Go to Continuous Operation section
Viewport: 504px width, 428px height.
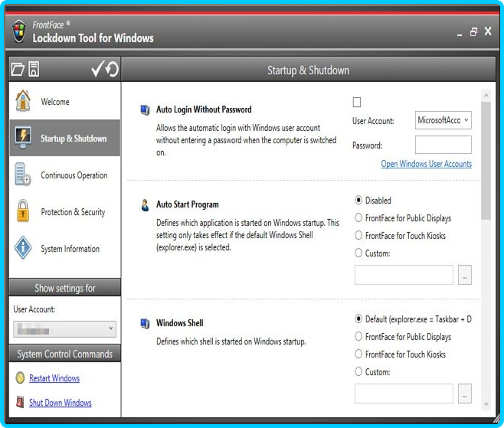pyautogui.click(x=65, y=175)
